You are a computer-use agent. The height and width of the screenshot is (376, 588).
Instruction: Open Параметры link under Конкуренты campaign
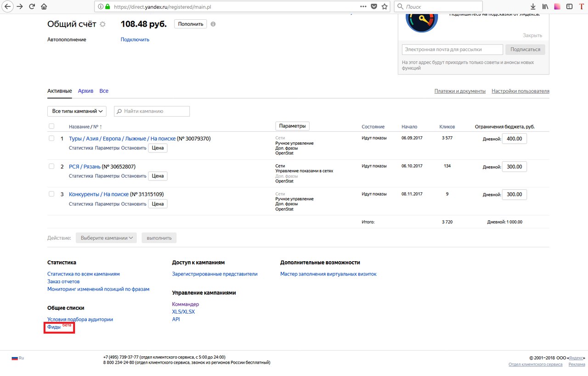coord(107,204)
